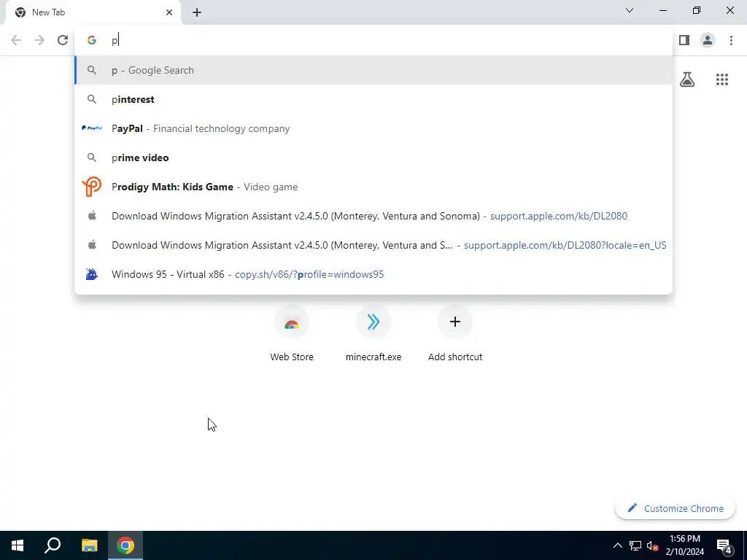Open the tab search chevron
Screen dimensions: 747x560
(x=630, y=10)
